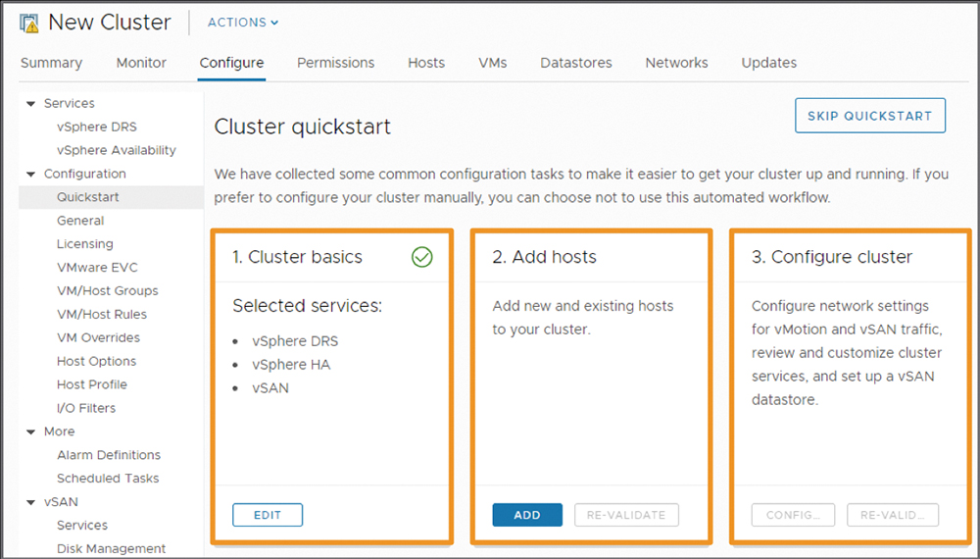Viewport: 980px width, 559px height.
Task: Click the New Cluster title text
Action: 110,23
